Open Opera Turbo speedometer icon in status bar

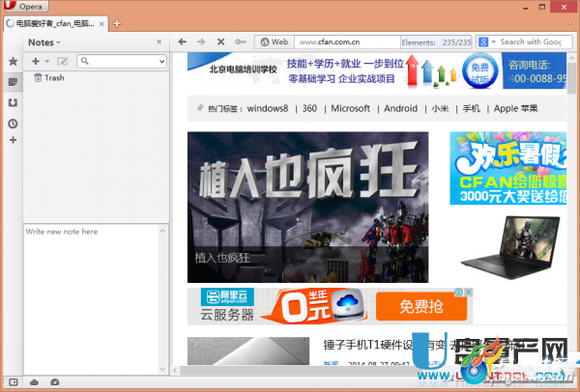pos(55,382)
